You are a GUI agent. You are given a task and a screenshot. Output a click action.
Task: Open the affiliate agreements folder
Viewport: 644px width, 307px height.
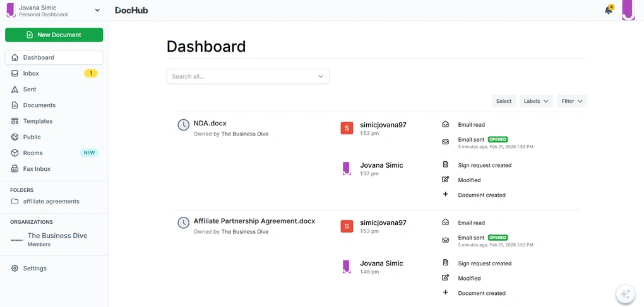tap(51, 201)
